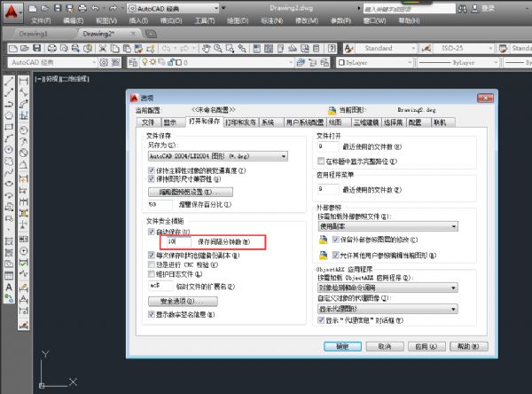The height and width of the screenshot is (394, 532).
Task: Toggle 总是进行 CRC 校验 checkbox
Action: click(152, 264)
